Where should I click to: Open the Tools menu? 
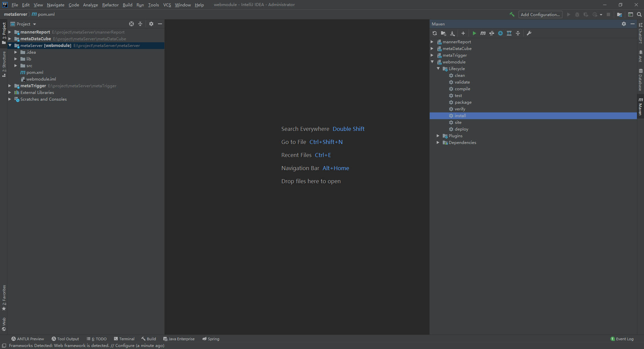[153, 5]
